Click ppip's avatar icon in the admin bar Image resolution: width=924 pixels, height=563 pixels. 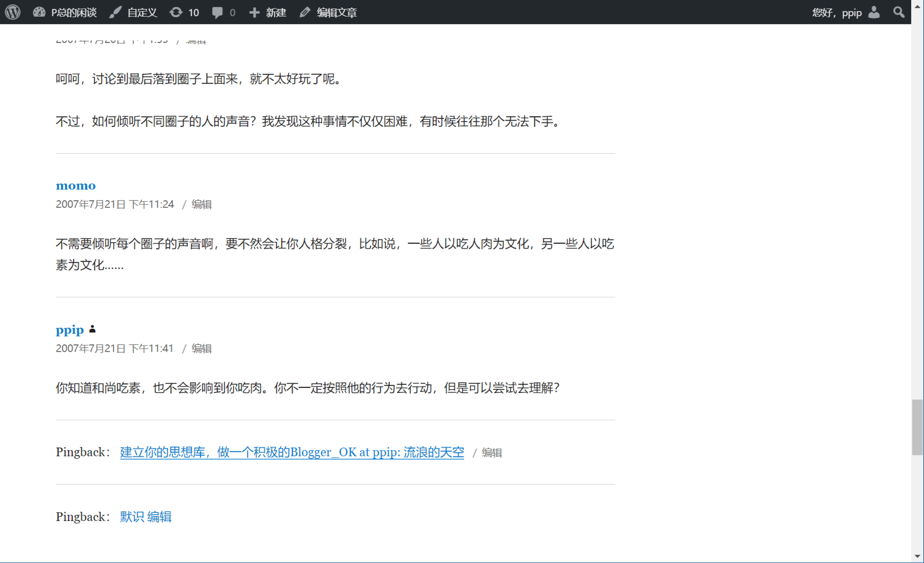874,12
